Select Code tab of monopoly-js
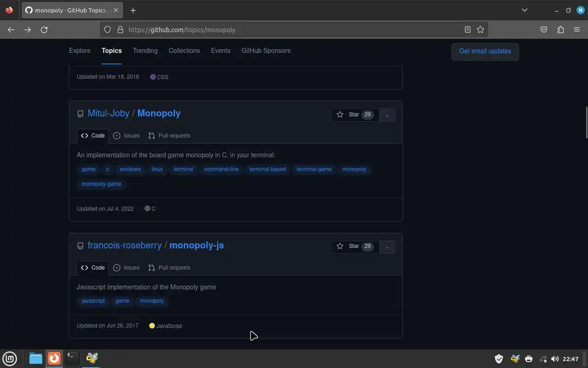Image resolution: width=588 pixels, height=368 pixels. [x=93, y=268]
